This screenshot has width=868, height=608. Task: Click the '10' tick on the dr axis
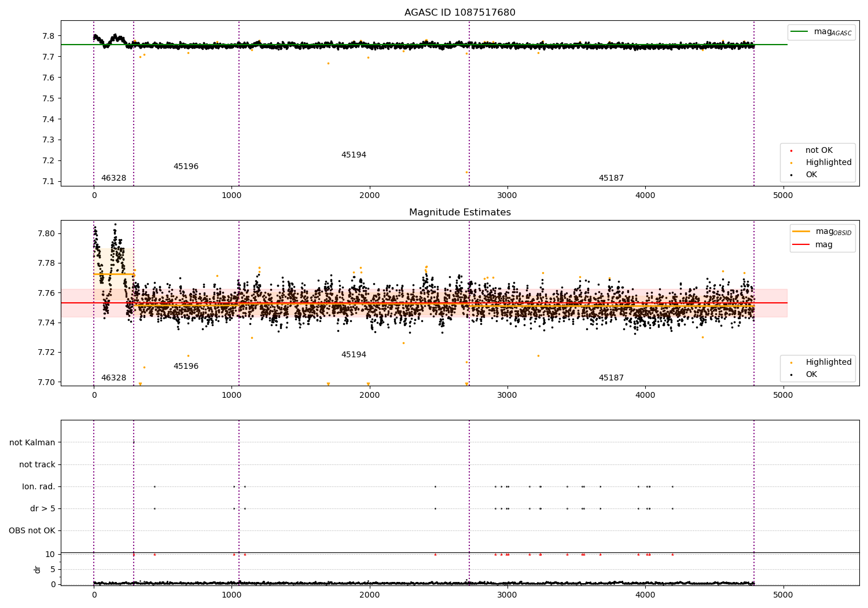tap(50, 554)
